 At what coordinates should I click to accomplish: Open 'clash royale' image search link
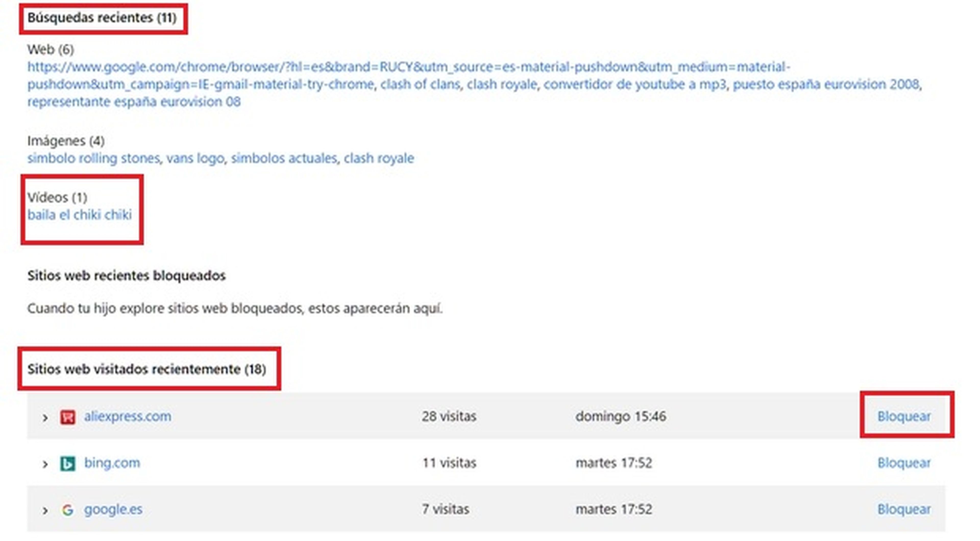[x=379, y=158]
